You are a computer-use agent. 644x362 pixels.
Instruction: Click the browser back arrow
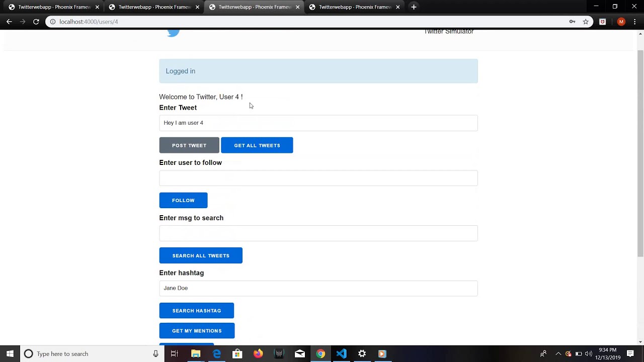[x=9, y=22]
